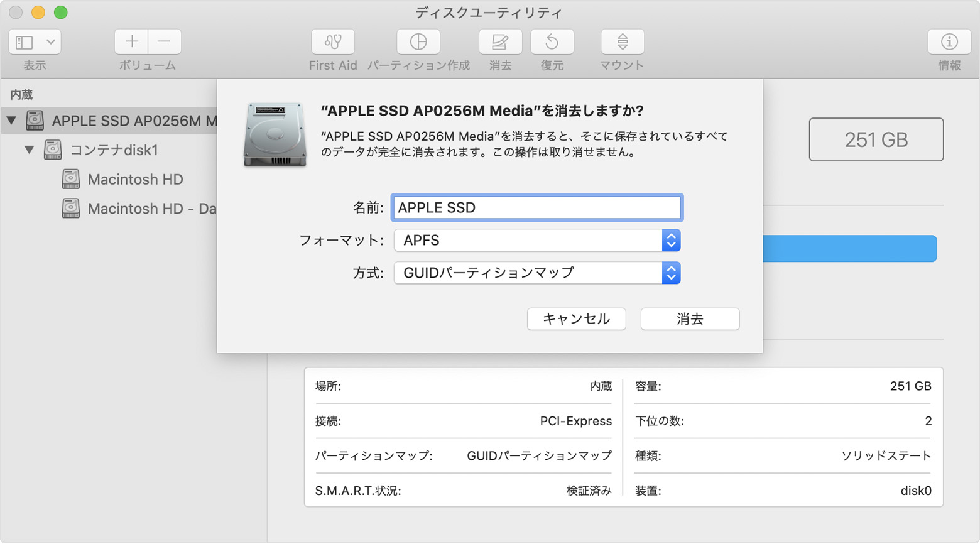
Task: Click the blue disk usage bar
Action: (x=849, y=249)
